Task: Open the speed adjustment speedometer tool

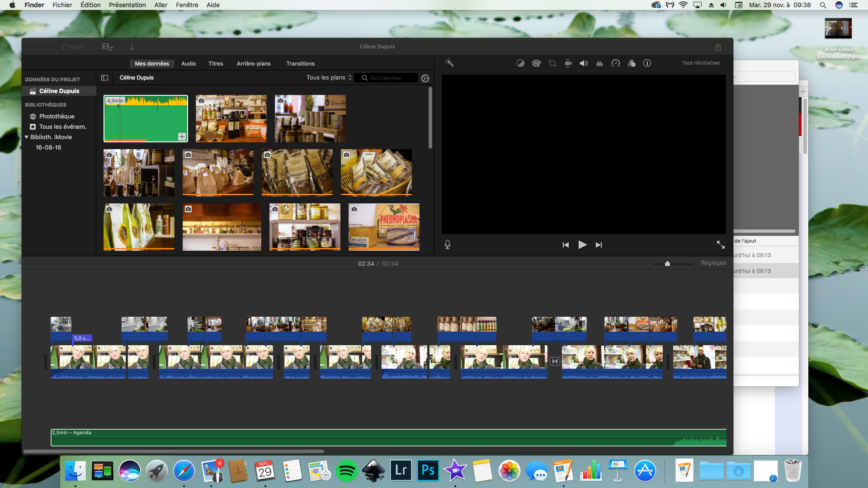Action: point(615,63)
